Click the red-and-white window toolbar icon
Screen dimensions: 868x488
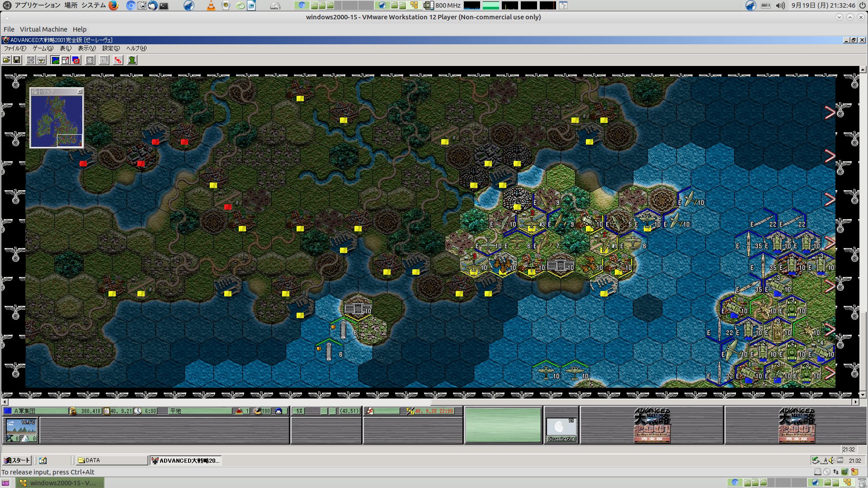click(66, 60)
